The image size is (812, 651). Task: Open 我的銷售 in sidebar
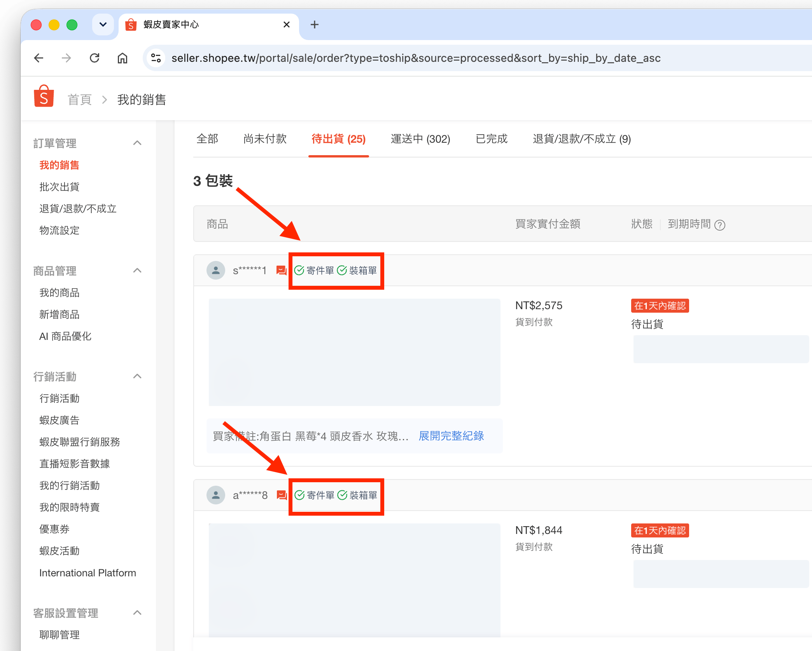point(59,165)
